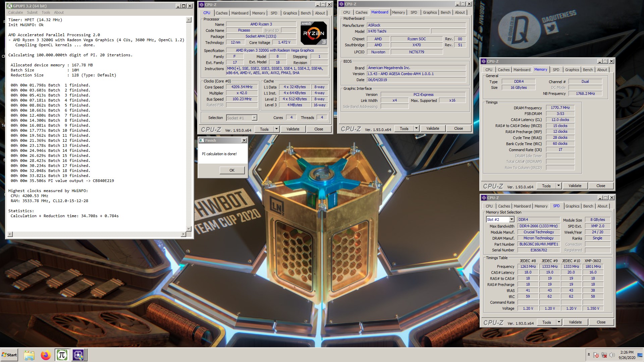Click the X470 Taichi model field
The width and height of the screenshot is (644, 362).
pyautogui.click(x=398, y=31)
